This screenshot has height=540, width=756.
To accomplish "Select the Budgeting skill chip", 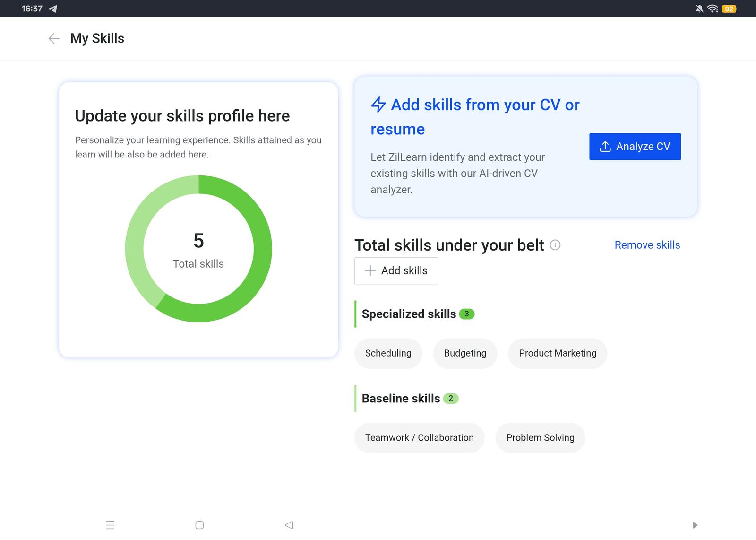I will pos(465,353).
